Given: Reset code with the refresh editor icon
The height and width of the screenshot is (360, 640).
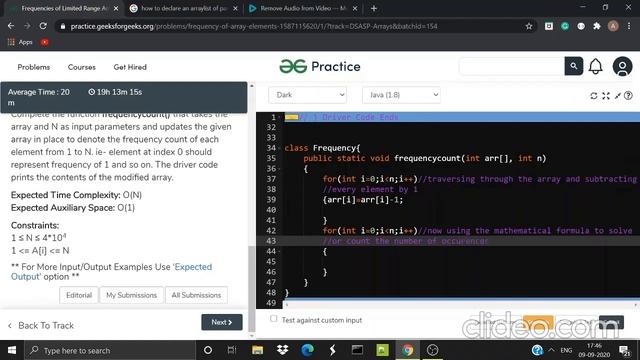Looking at the screenshot, I should pos(593,96).
